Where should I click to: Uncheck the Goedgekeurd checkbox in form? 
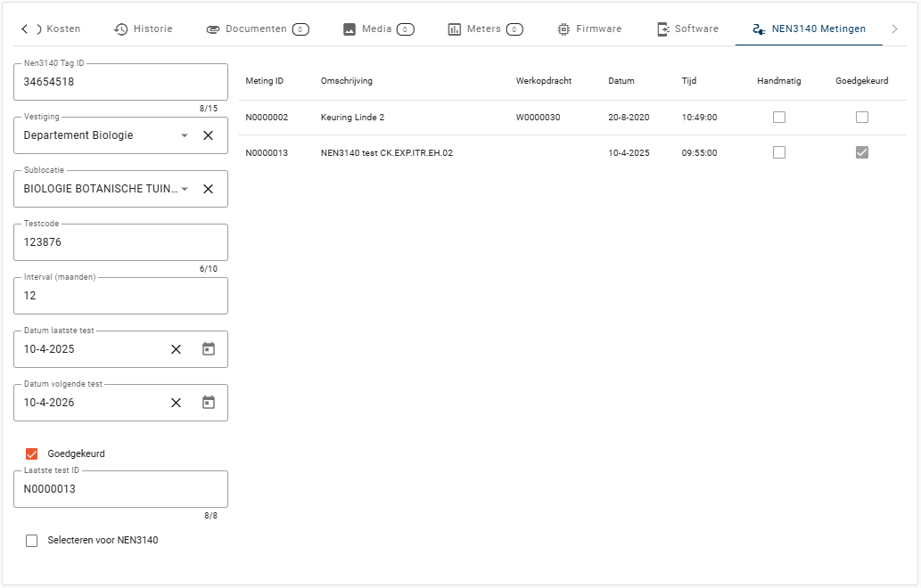[x=32, y=453]
